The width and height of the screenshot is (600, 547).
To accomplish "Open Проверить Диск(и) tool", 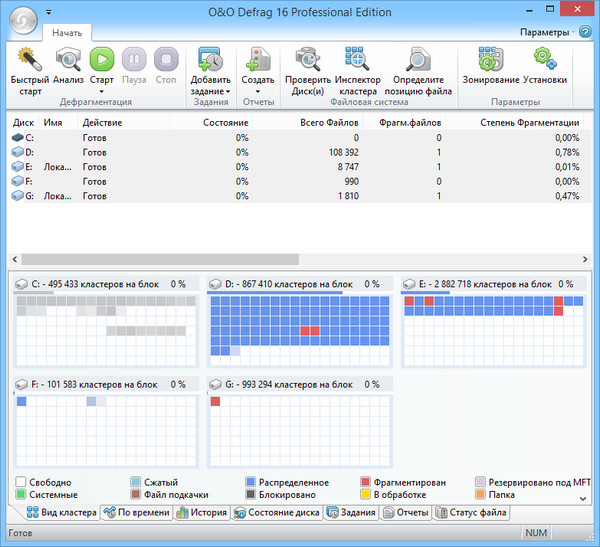I will point(306,59).
